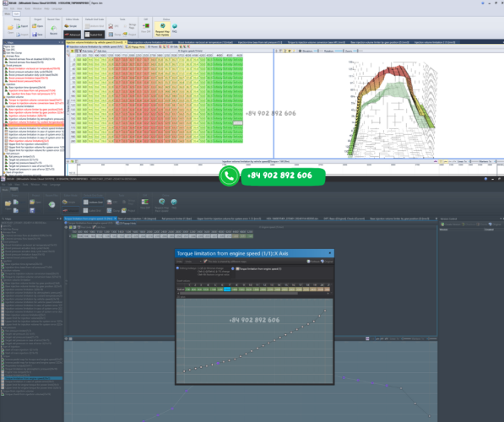The width and height of the screenshot is (504, 422).
Task: Expand the Maps panel dropdown arrow in dark window
Action: (57, 219)
